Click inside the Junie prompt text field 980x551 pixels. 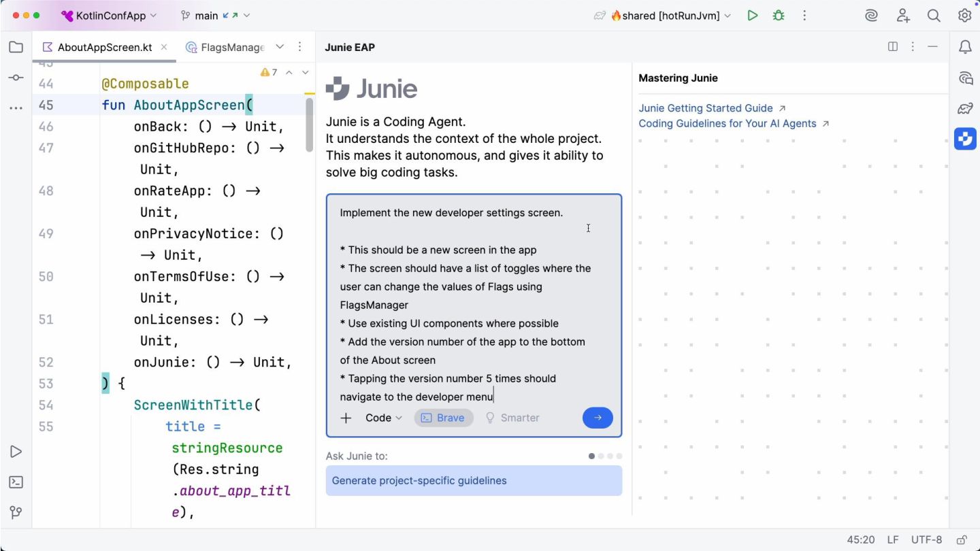474,305
